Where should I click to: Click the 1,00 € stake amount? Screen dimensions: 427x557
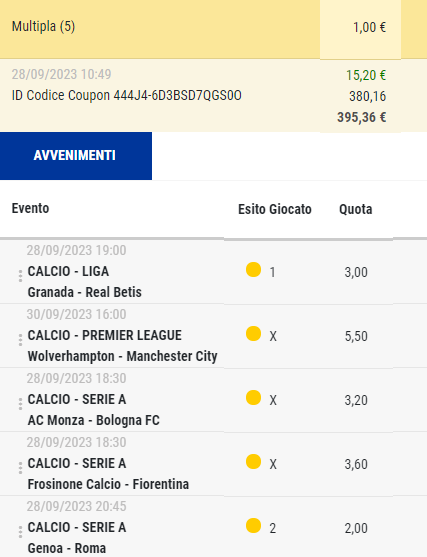(369, 27)
